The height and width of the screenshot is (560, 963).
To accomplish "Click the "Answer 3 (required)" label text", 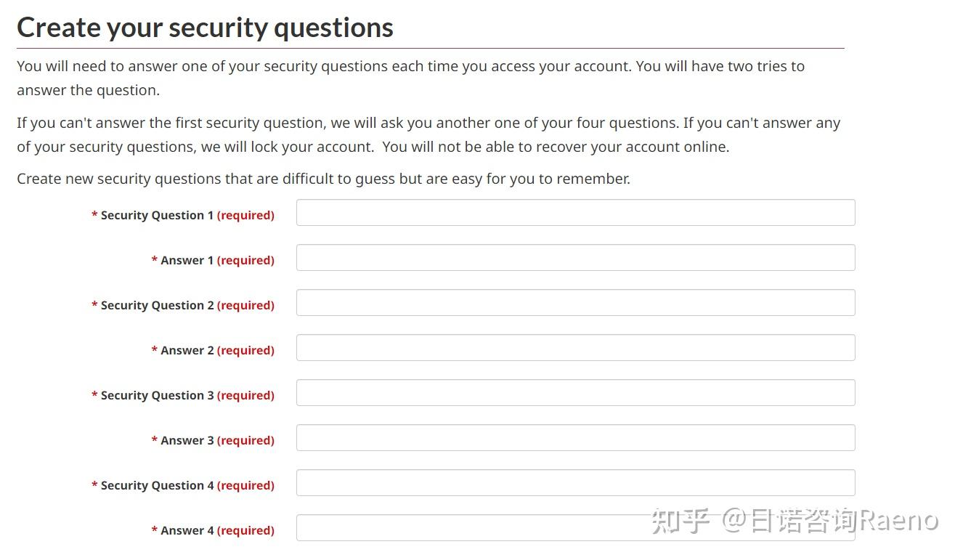I will [213, 440].
